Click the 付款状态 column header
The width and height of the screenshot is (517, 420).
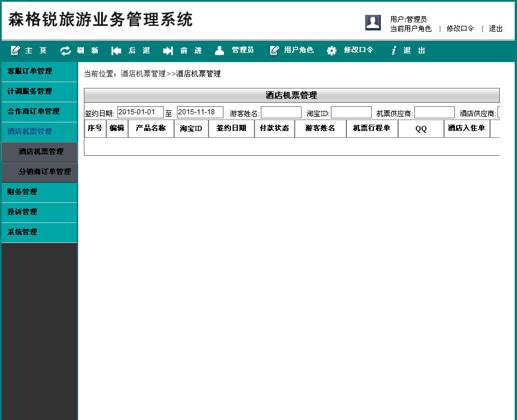(x=275, y=129)
